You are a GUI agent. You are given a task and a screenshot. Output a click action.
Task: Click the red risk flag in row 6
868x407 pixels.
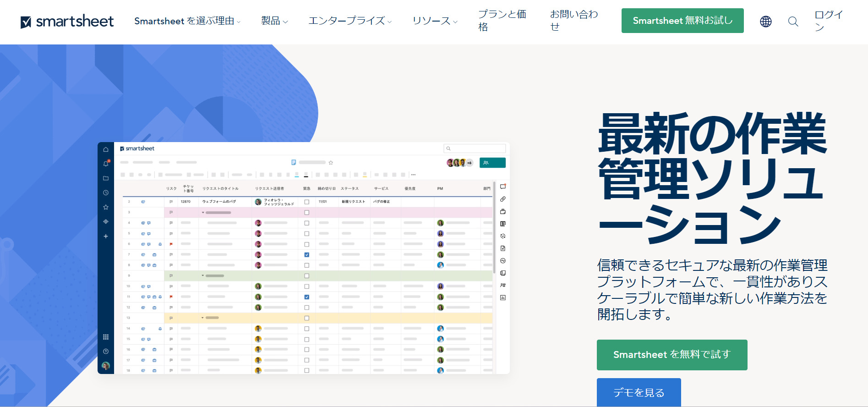[x=171, y=244]
